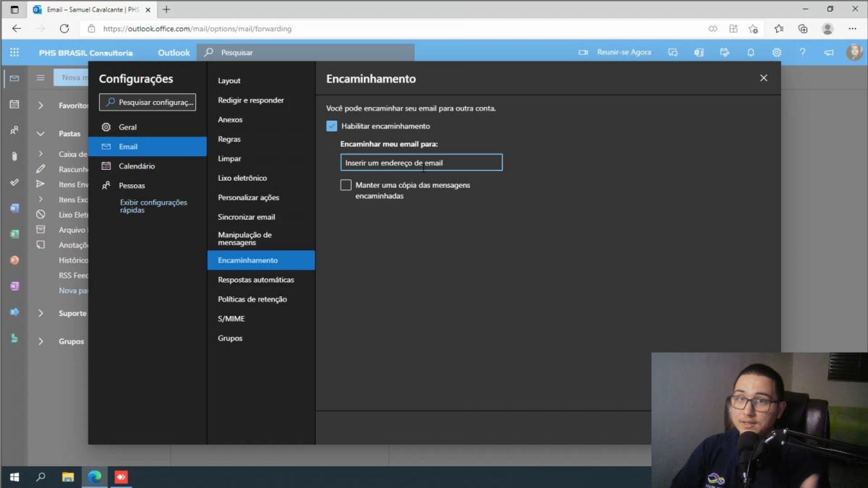This screenshot has height=488, width=868.
Task: Collapse the Pastas folder group
Action: (x=41, y=134)
